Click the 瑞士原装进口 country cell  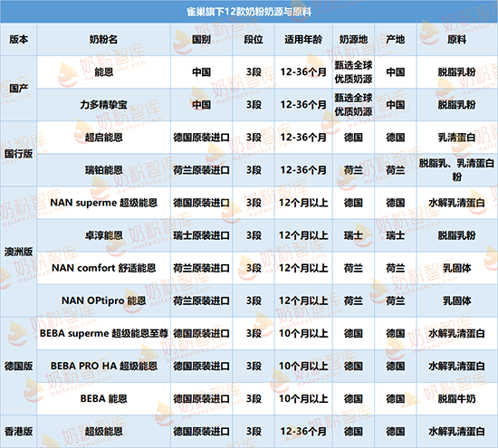click(x=201, y=235)
